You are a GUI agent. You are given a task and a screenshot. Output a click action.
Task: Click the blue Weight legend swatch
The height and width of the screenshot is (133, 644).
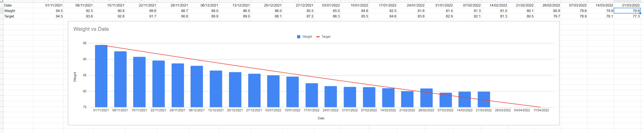[298, 37]
